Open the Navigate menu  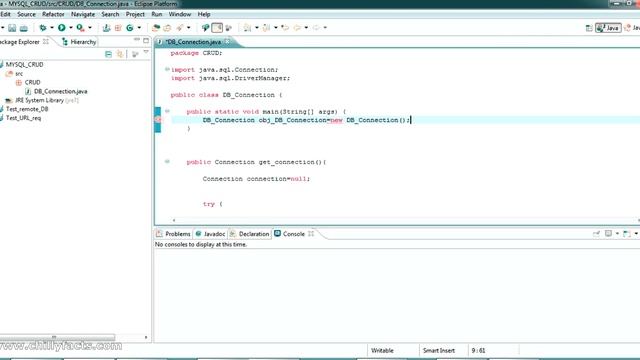[83, 14]
